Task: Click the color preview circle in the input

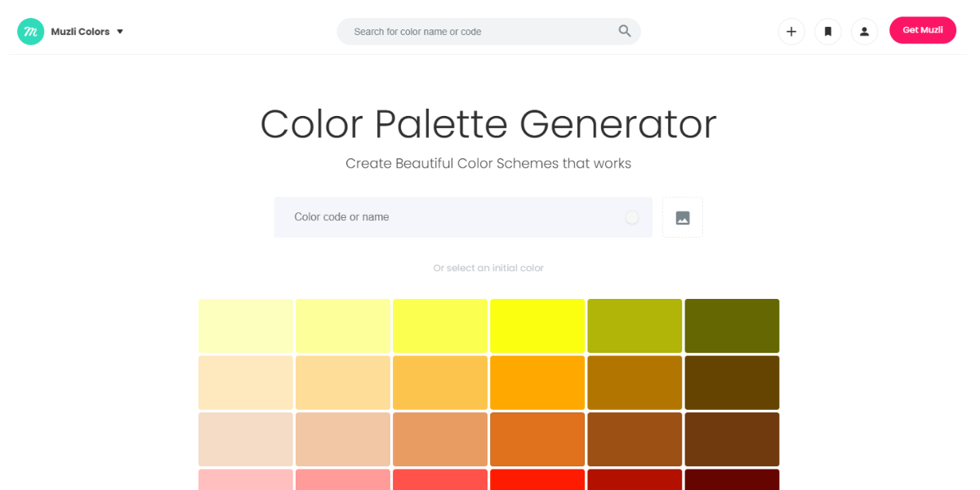Action: [x=633, y=217]
